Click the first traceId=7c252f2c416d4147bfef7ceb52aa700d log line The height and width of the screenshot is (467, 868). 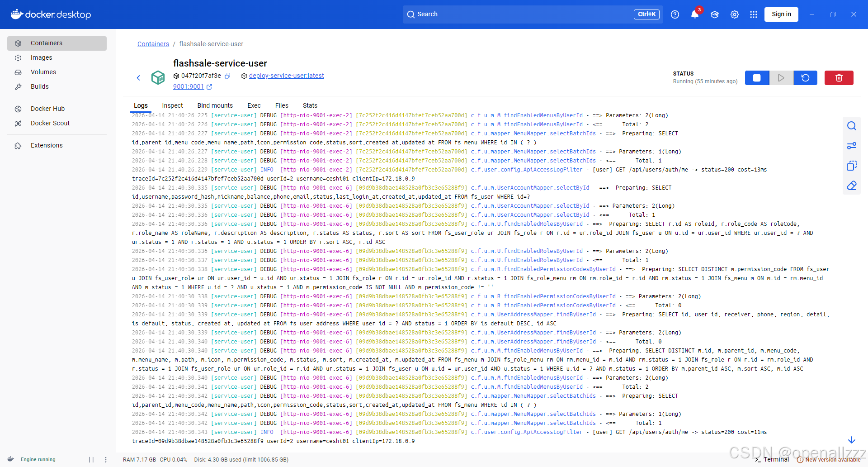click(273, 179)
